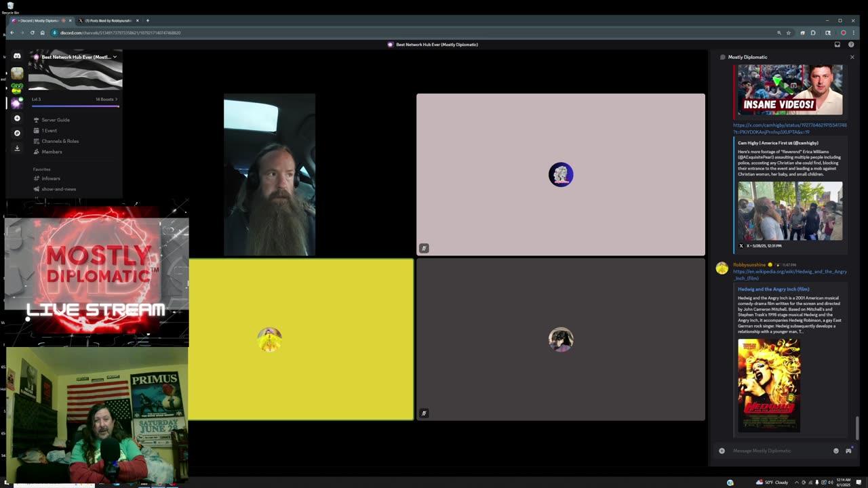The height and width of the screenshot is (488, 868).
Task: Click the chat panel scrollbar
Action: click(x=857, y=427)
